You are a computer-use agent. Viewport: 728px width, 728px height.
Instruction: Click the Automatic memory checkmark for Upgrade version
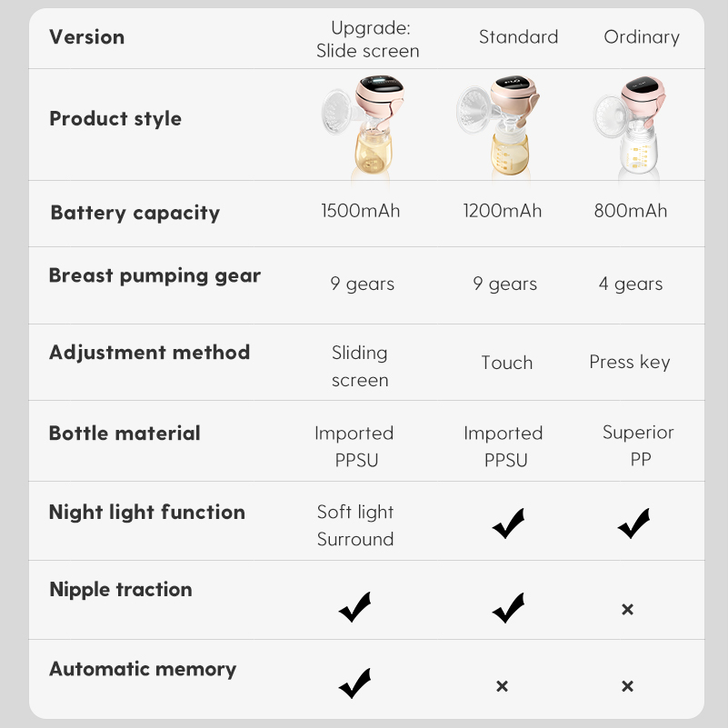click(354, 683)
